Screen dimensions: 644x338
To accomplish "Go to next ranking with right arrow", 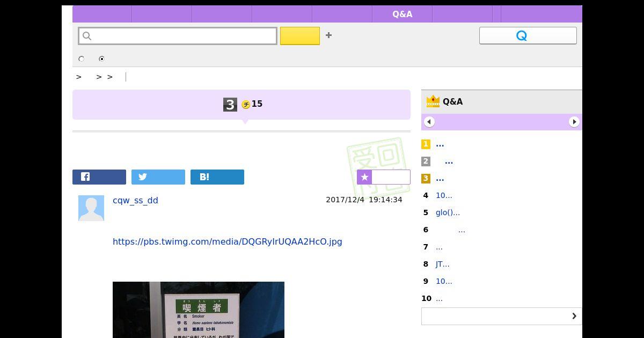I will coord(574,122).
